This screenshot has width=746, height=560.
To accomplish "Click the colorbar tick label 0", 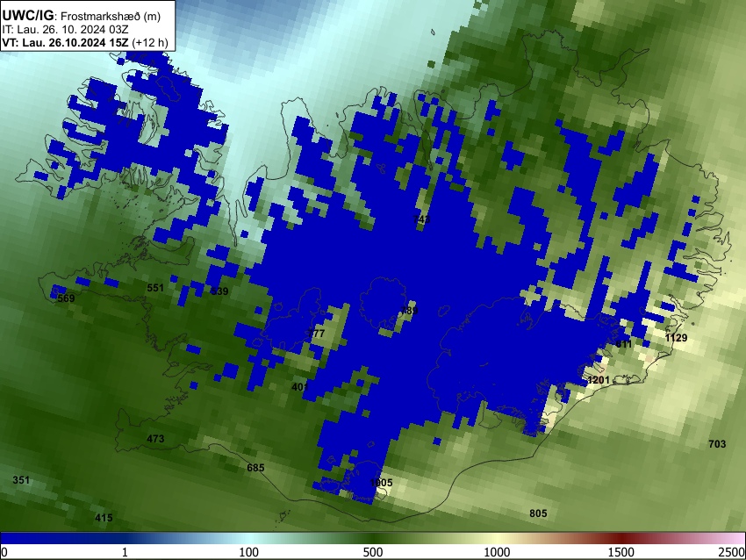I will (4, 552).
